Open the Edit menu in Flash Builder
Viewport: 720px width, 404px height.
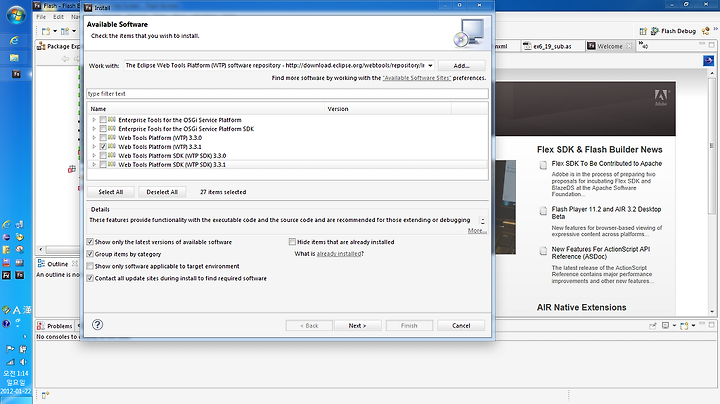[x=58, y=17]
